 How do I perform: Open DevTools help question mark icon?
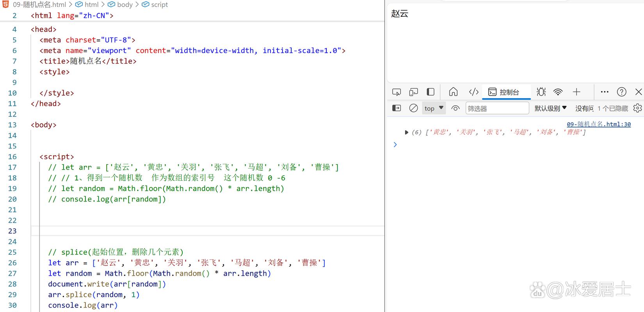(x=621, y=92)
